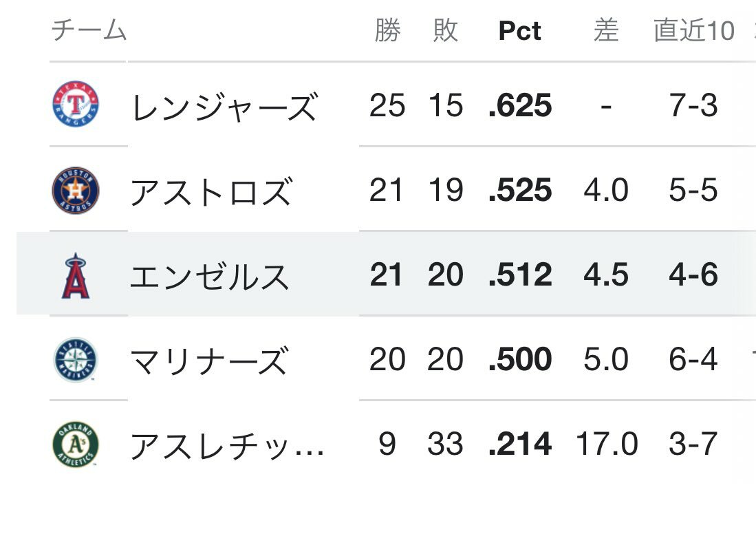Click the 敗 losses column header
This screenshot has width=756, height=545.
(446, 31)
